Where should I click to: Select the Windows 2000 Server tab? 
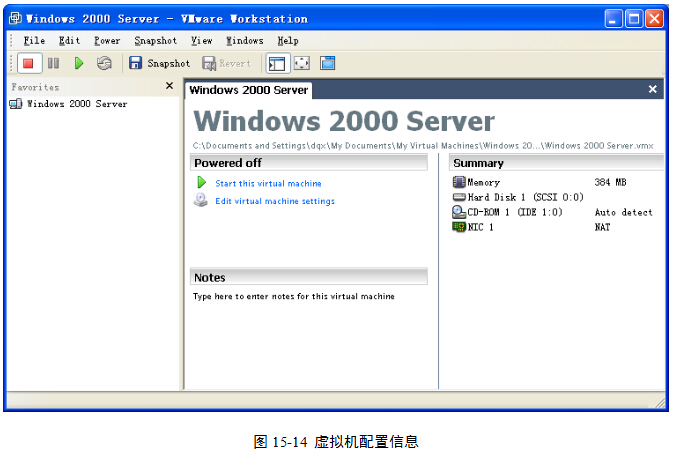pyautogui.click(x=249, y=90)
